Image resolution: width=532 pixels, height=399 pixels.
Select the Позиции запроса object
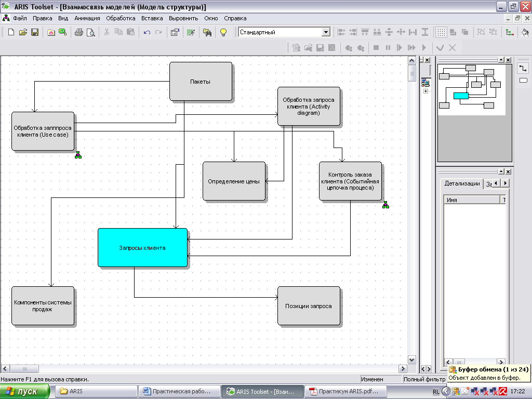pyautogui.click(x=309, y=305)
